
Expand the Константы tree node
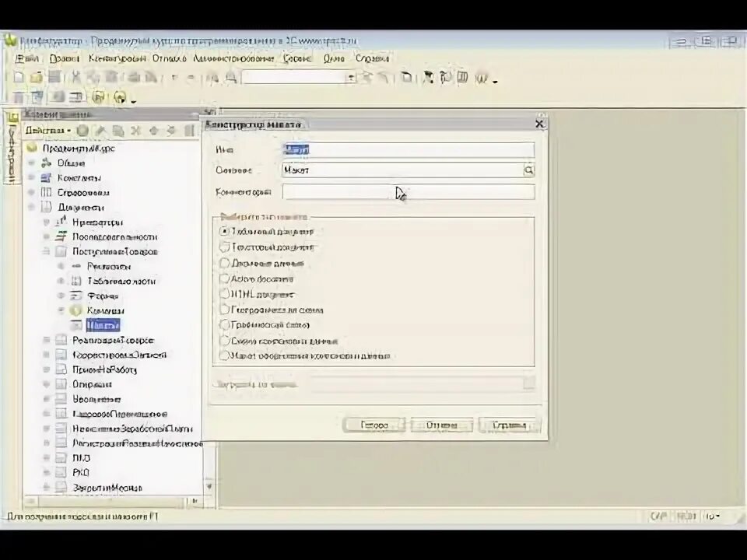31,177
